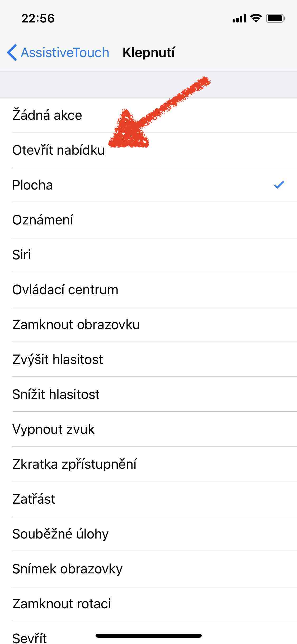Tap the blue checkmark beside Plocha

pyautogui.click(x=279, y=185)
